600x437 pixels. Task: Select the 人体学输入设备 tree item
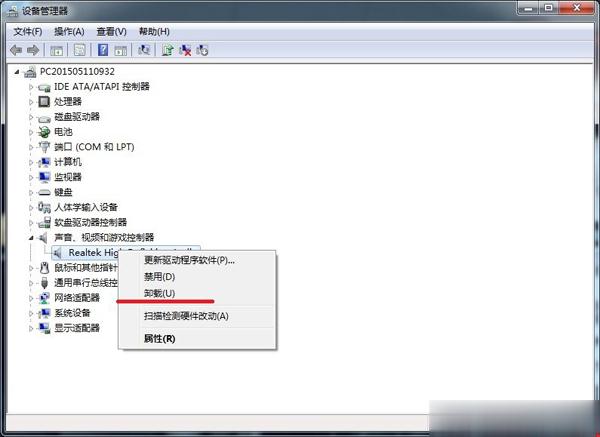85,207
